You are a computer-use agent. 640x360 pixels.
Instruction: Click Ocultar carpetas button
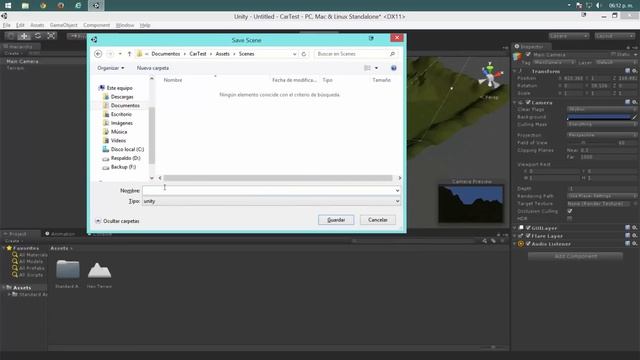pyautogui.click(x=118, y=221)
